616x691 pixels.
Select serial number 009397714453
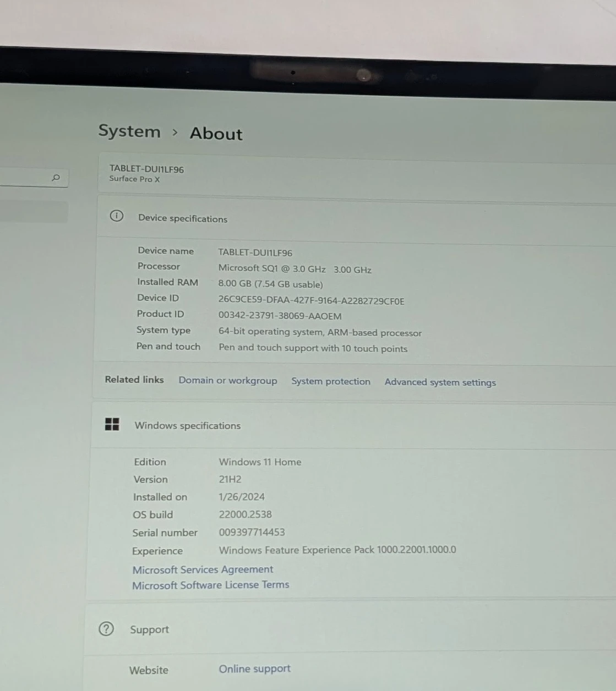(252, 532)
